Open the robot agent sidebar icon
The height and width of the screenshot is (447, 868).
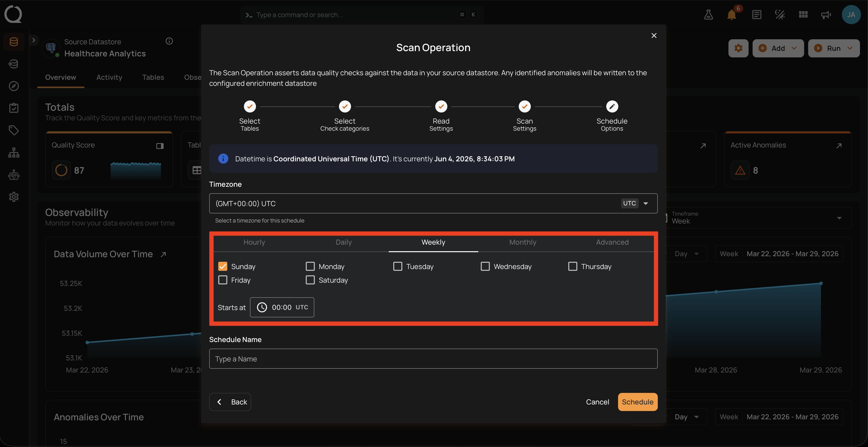[14, 175]
